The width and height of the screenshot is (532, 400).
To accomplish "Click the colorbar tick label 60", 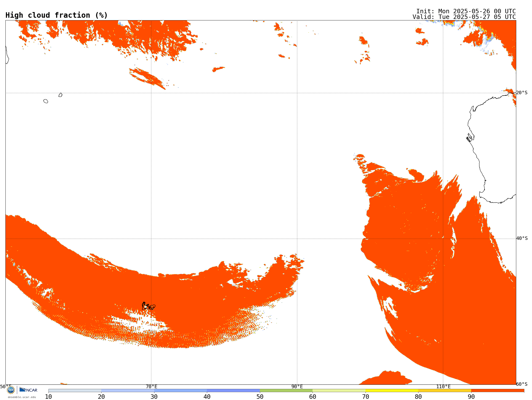I will [313, 397].
